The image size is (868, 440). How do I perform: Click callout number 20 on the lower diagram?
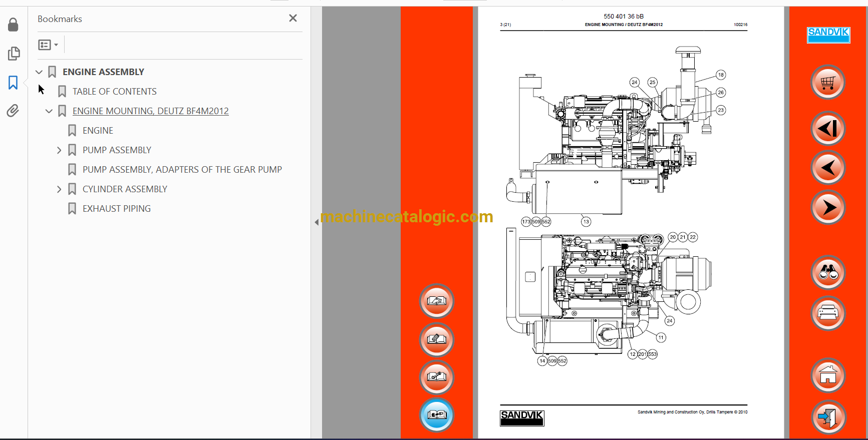pos(673,237)
